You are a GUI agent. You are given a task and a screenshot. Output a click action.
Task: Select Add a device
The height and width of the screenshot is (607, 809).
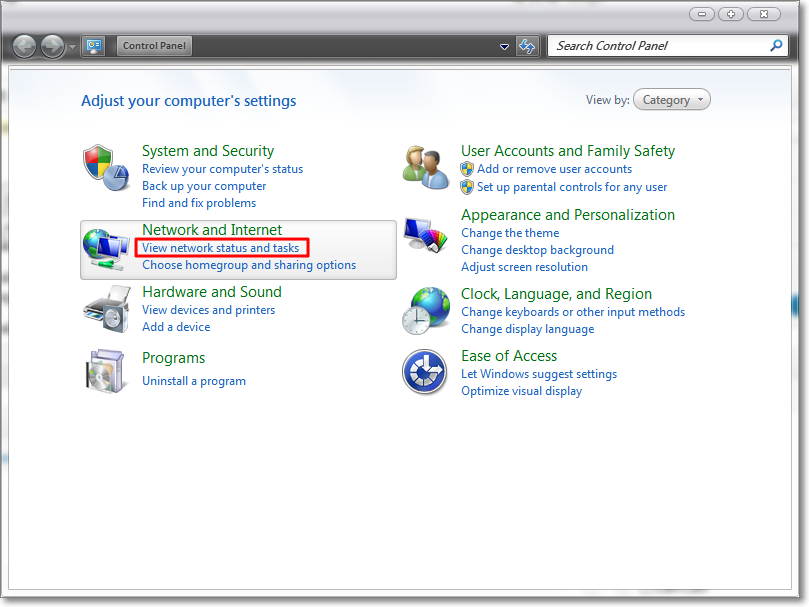coord(176,327)
